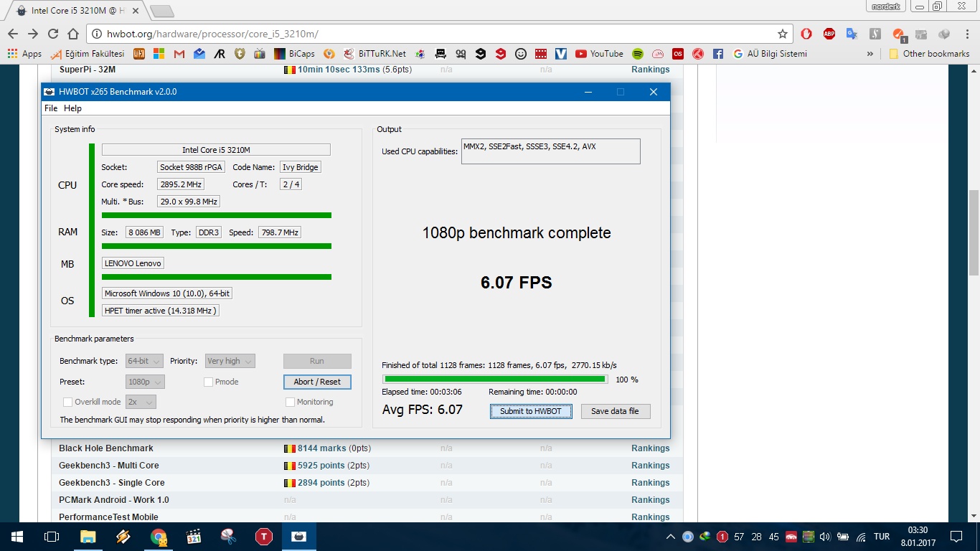Open the BiTTuRK.Net bookmark
The width and height of the screenshot is (980, 551).
coord(374,54)
